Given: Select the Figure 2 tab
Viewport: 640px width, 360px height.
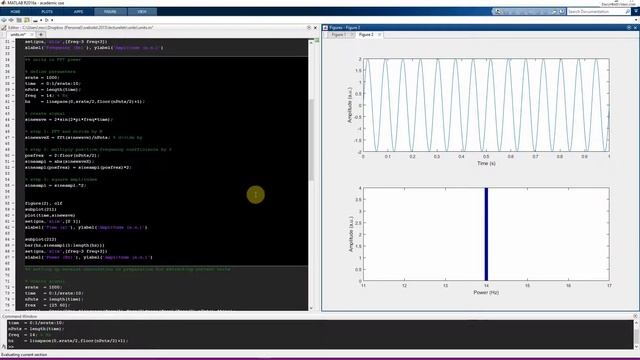Looking at the screenshot, I should click(366, 35).
